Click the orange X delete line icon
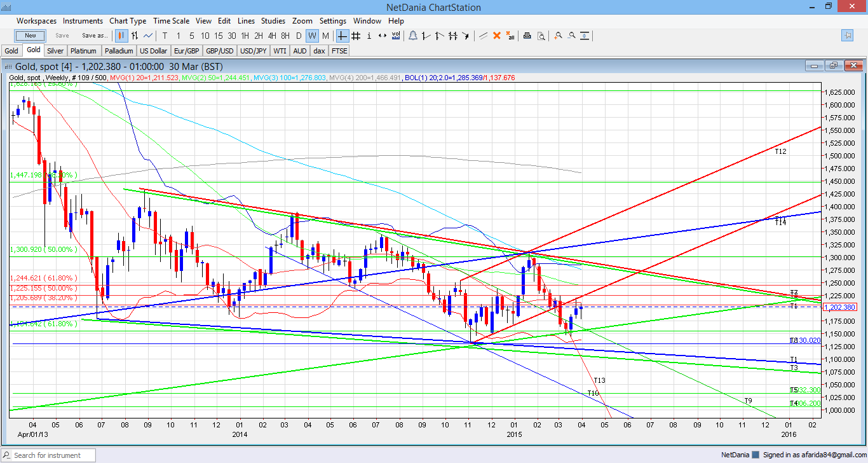This screenshot has height=463, width=868. [497, 36]
